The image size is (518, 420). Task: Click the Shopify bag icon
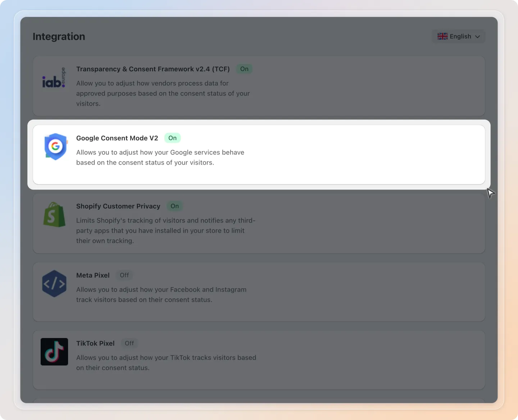54,215
